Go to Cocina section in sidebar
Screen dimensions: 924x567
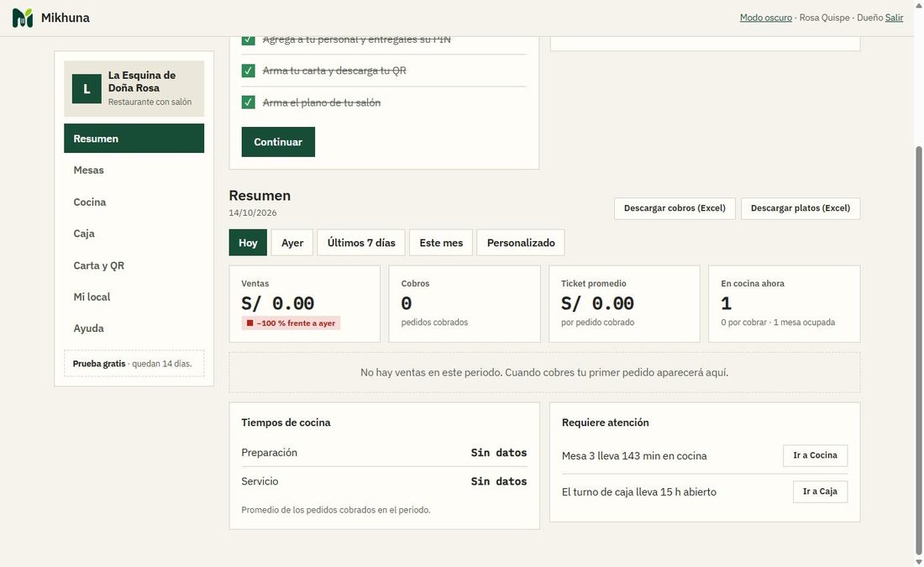click(134, 202)
